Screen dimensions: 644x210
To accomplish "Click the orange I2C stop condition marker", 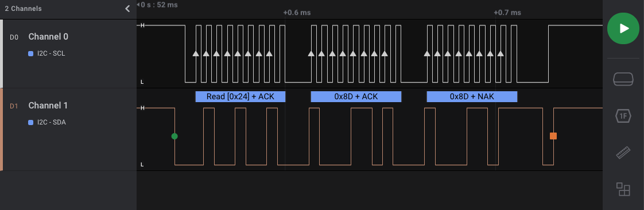I will (x=553, y=136).
